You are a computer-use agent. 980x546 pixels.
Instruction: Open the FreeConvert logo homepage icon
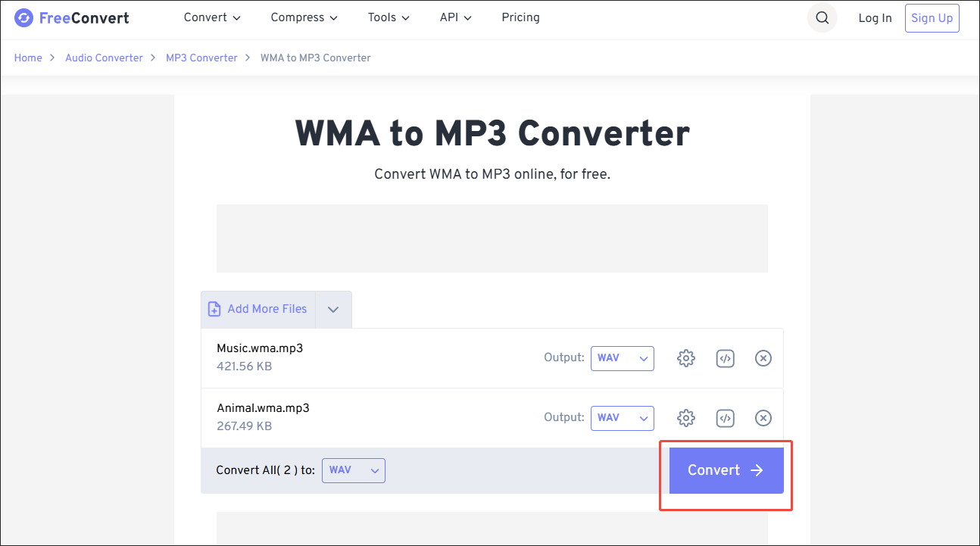71,17
